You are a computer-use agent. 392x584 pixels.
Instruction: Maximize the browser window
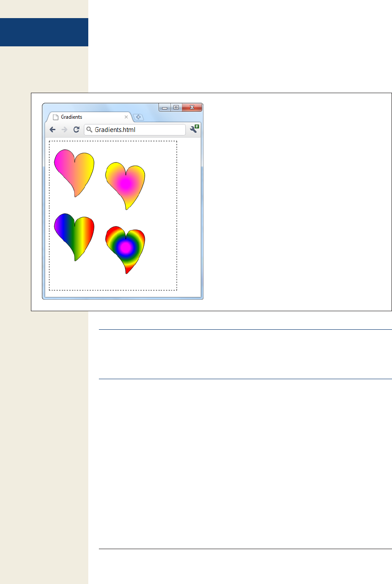(176, 107)
